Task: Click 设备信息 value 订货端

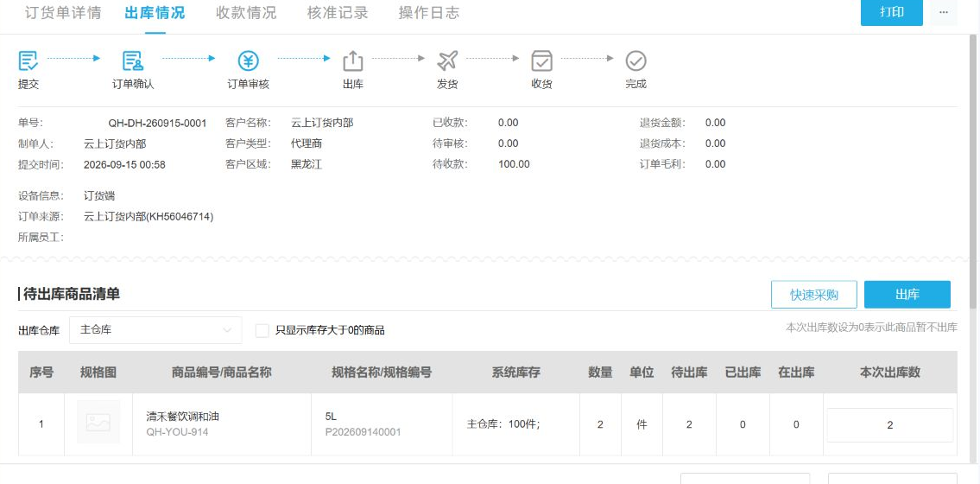Action: pos(99,195)
